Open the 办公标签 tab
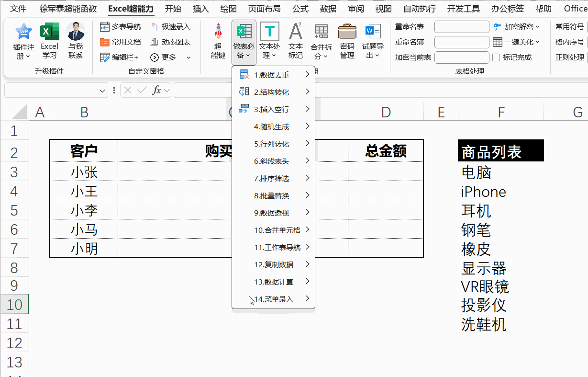 (x=507, y=9)
